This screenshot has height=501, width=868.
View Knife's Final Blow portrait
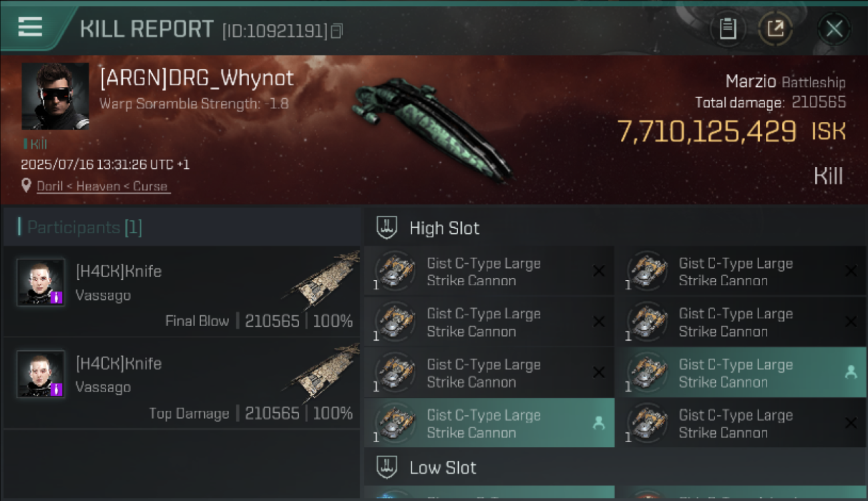coord(41,283)
